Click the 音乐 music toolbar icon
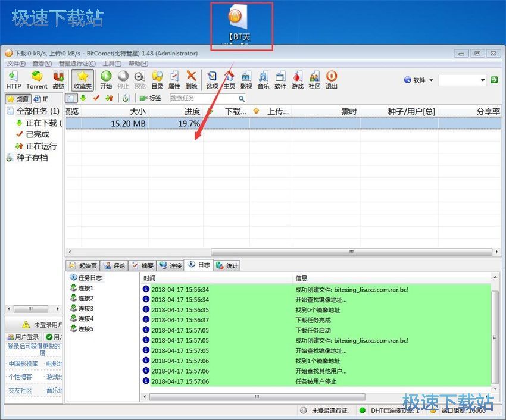The image size is (506, 420). coord(263,80)
